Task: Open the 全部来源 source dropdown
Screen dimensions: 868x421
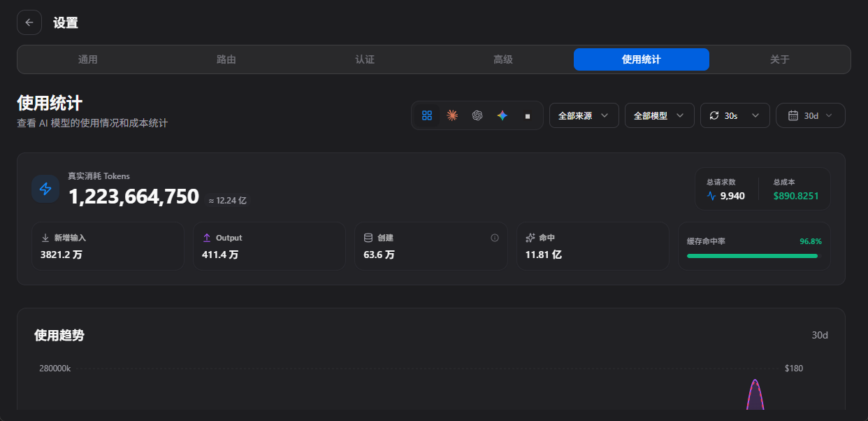Action: pyautogui.click(x=584, y=115)
